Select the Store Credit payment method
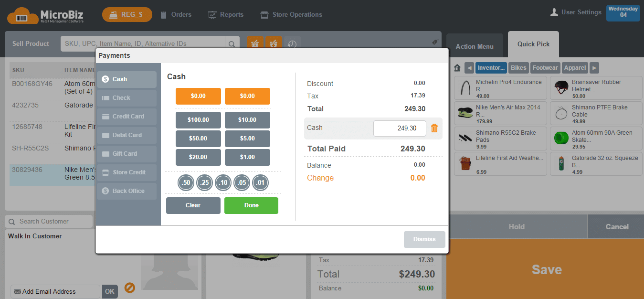This screenshot has width=644, height=299. 127,172
